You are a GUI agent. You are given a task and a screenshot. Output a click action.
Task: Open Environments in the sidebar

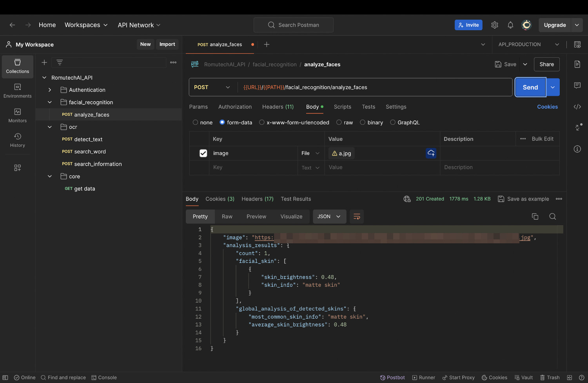[x=18, y=91]
